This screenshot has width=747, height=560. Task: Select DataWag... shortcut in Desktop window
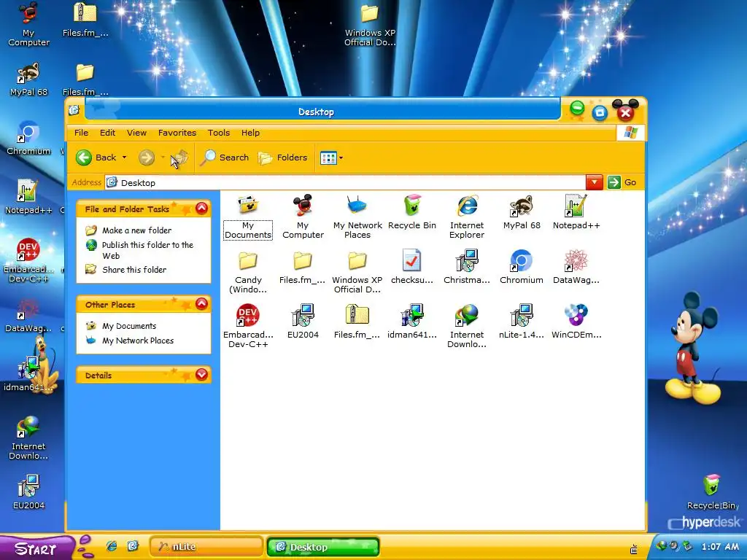(576, 260)
